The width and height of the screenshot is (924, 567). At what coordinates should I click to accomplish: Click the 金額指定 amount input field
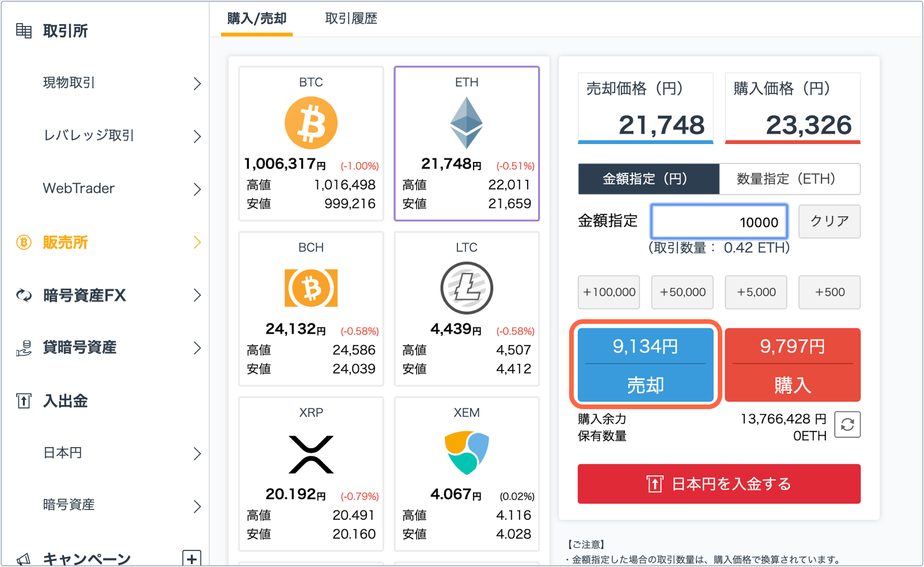(x=719, y=222)
